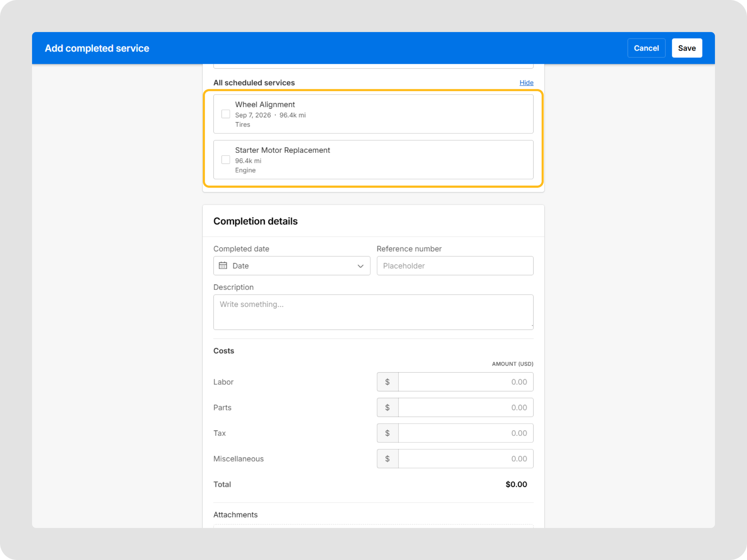Image resolution: width=747 pixels, height=560 pixels.
Task: Click the Attachments section label
Action: 235,514
